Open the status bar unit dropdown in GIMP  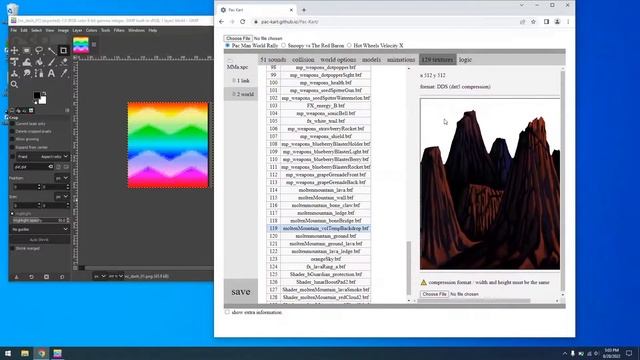click(x=100, y=276)
